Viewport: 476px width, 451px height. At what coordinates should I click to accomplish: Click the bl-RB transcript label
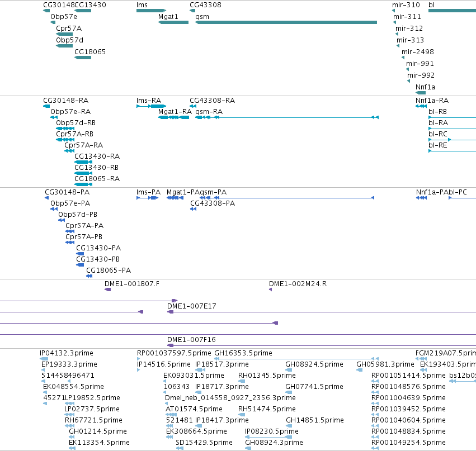click(x=437, y=112)
